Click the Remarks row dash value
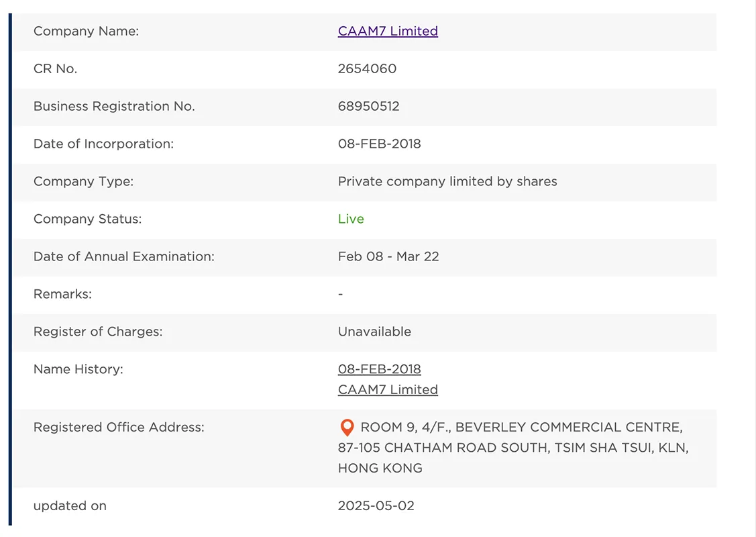Viewport: 756px width, 537px height. pyautogui.click(x=340, y=294)
